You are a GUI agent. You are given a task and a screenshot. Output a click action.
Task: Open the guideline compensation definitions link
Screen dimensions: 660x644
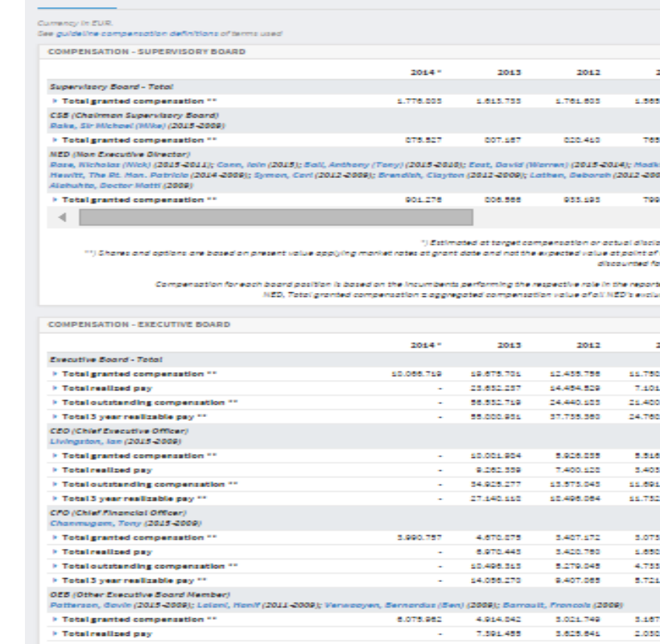click(x=137, y=34)
